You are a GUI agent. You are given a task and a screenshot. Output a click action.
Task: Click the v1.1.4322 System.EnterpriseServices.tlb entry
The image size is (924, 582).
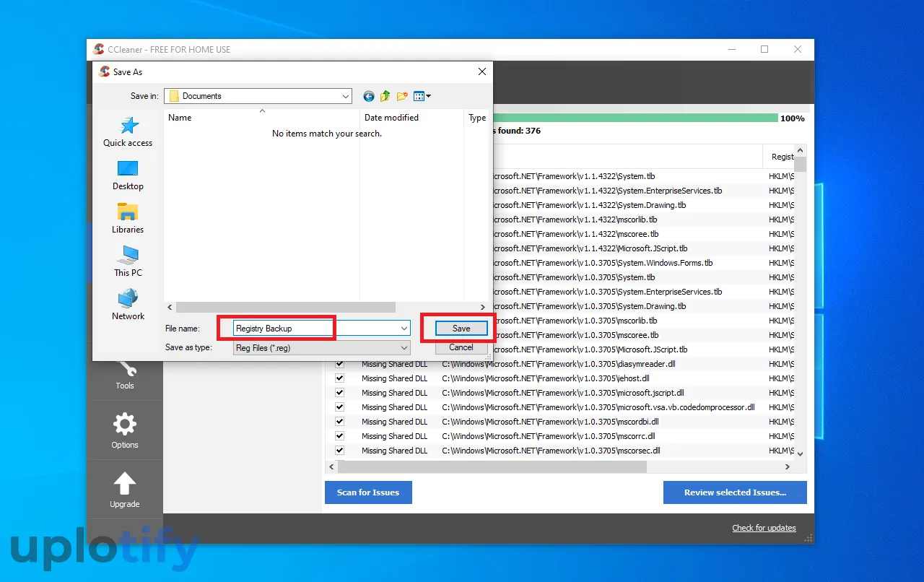(608, 191)
